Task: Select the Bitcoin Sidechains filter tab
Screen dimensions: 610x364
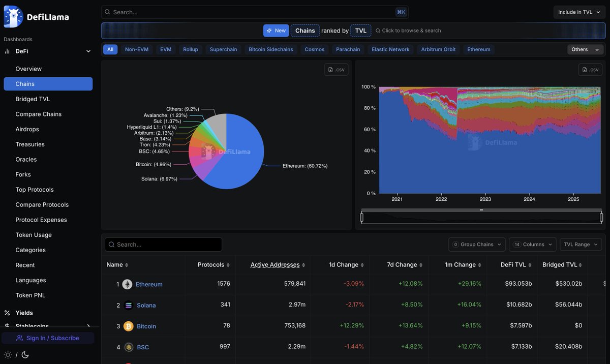Action: pos(271,49)
